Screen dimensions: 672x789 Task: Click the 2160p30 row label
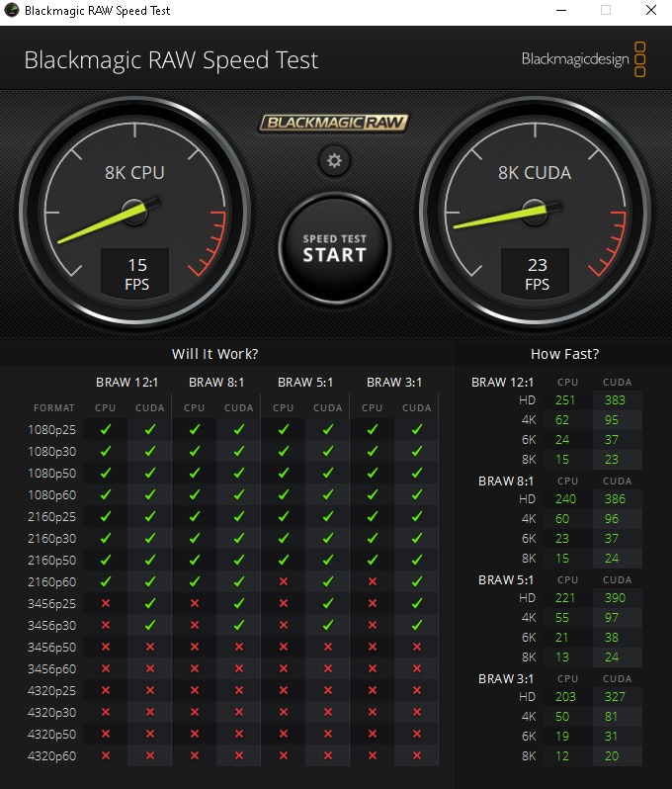[x=51, y=539]
